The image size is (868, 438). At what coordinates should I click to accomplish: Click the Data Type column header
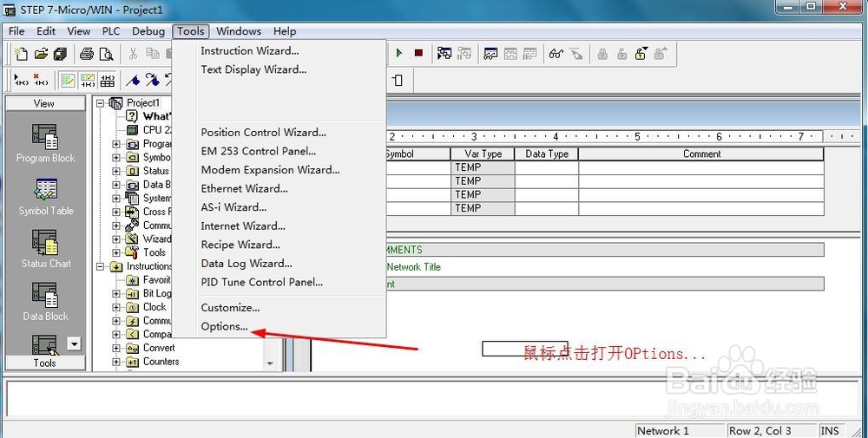click(546, 154)
